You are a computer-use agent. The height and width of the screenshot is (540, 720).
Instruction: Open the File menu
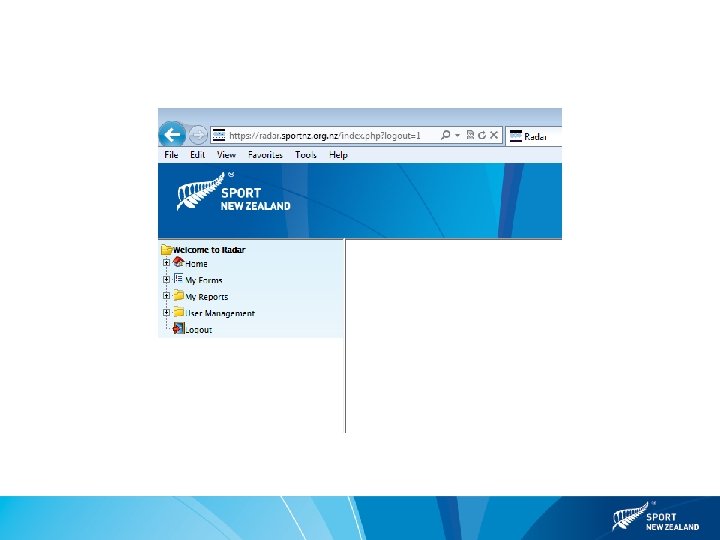click(171, 155)
